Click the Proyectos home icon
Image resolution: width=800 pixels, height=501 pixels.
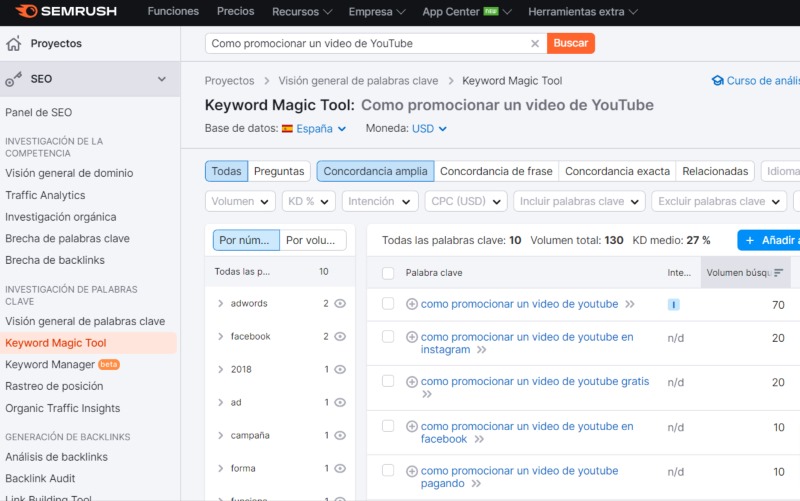(14, 43)
